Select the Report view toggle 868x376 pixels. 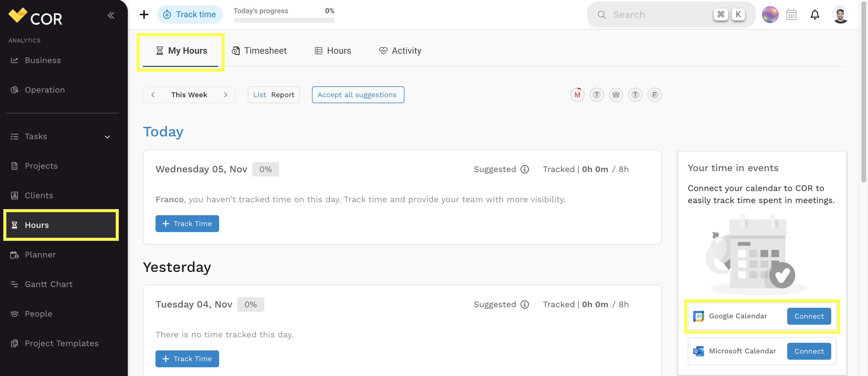[283, 95]
